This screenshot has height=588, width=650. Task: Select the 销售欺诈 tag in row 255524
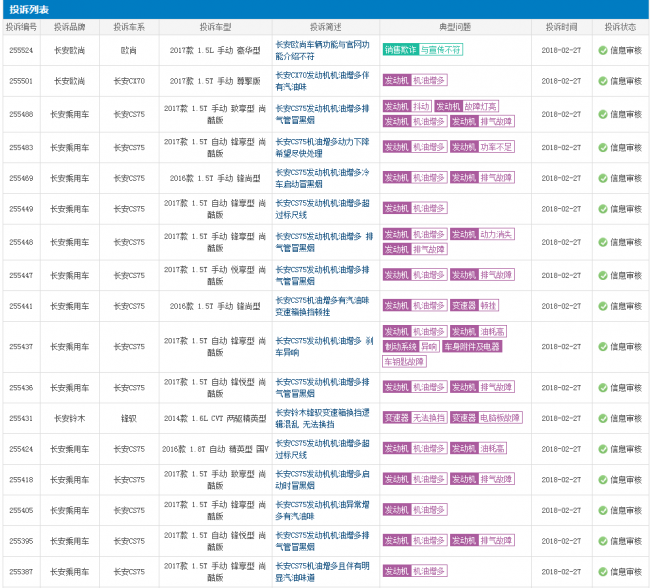400,50
